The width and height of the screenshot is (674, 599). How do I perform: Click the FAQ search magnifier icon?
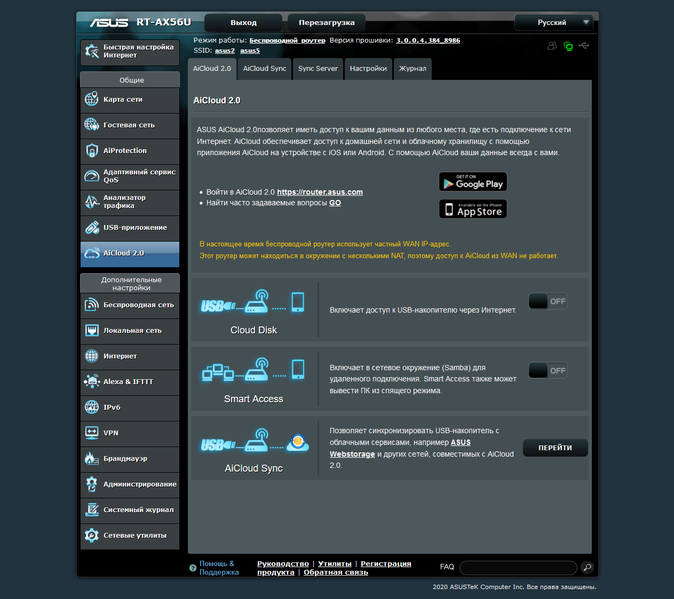click(x=587, y=567)
